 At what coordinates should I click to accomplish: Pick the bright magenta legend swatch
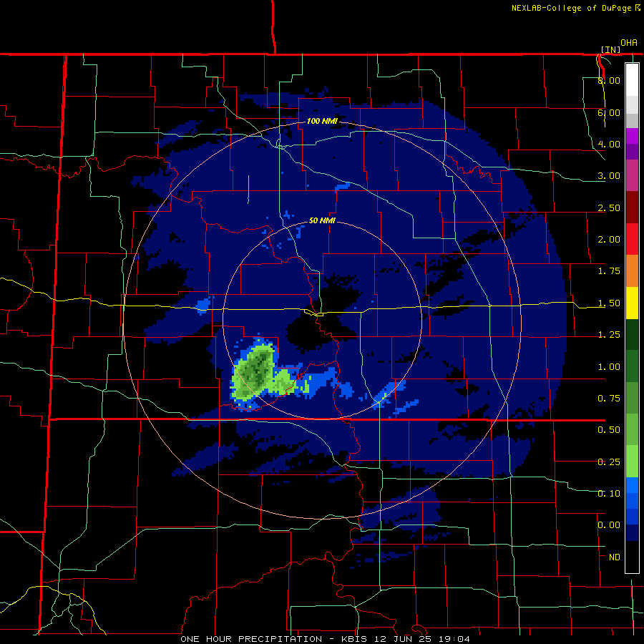point(632,136)
